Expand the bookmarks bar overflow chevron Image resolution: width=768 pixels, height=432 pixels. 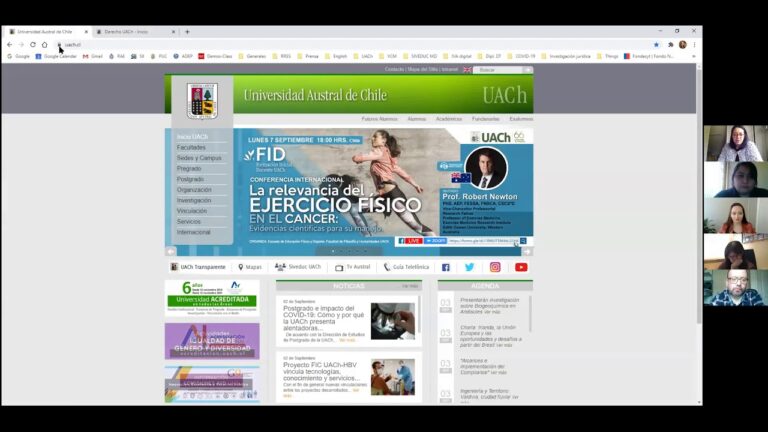(x=694, y=56)
